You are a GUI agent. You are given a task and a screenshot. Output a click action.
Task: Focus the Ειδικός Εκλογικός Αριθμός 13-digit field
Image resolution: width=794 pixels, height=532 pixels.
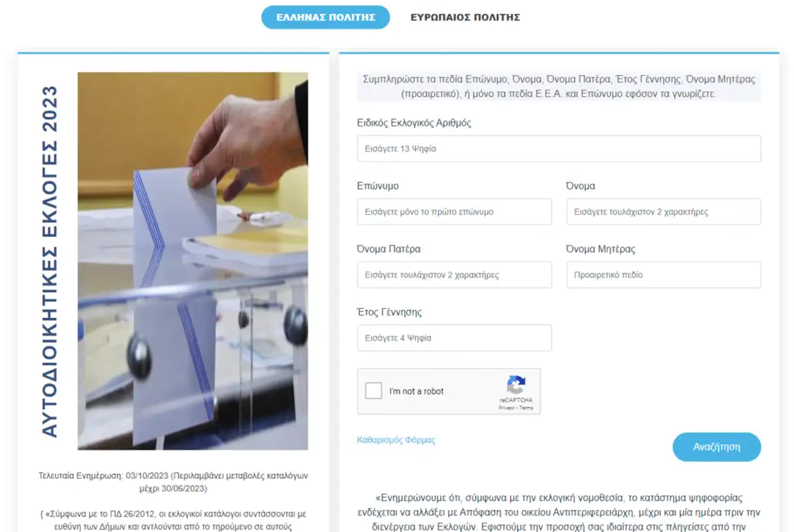(x=559, y=149)
